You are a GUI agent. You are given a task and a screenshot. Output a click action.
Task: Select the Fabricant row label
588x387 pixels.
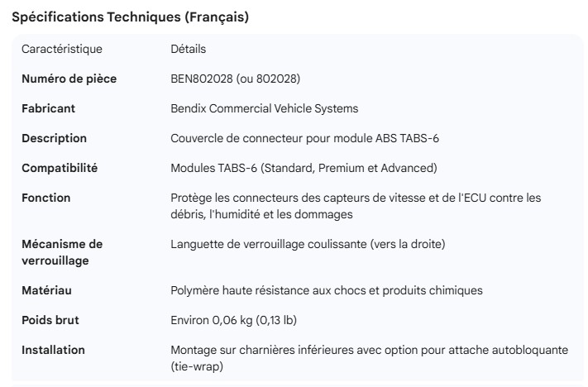coord(48,108)
